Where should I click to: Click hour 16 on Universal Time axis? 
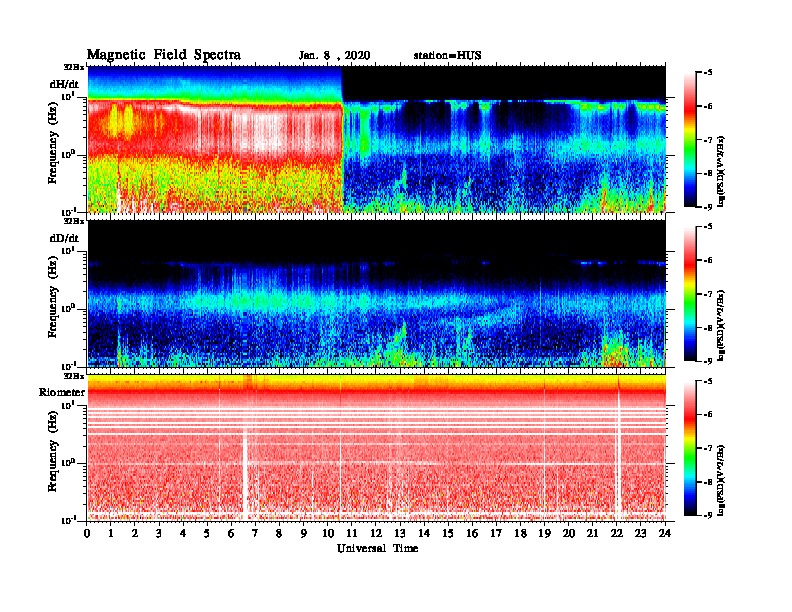pos(472,534)
